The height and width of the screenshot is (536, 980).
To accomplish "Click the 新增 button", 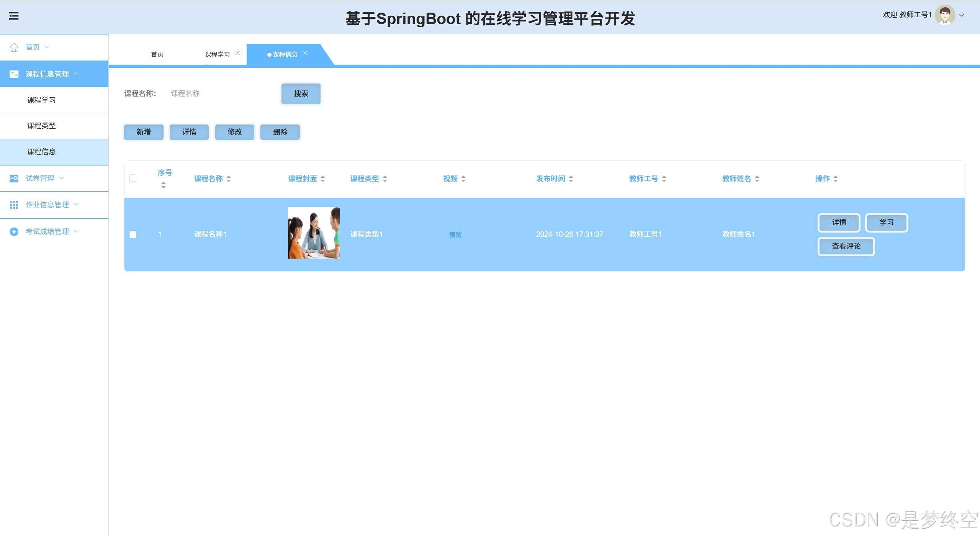I will [x=144, y=132].
